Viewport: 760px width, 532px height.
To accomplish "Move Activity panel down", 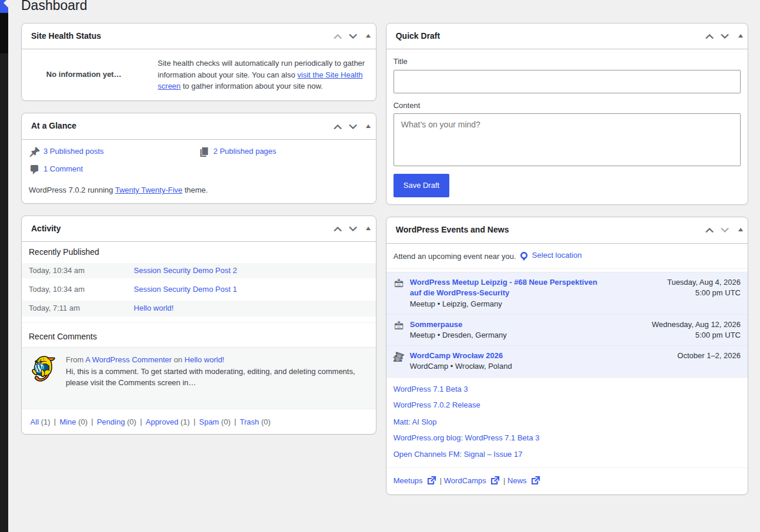I will pyautogui.click(x=353, y=229).
